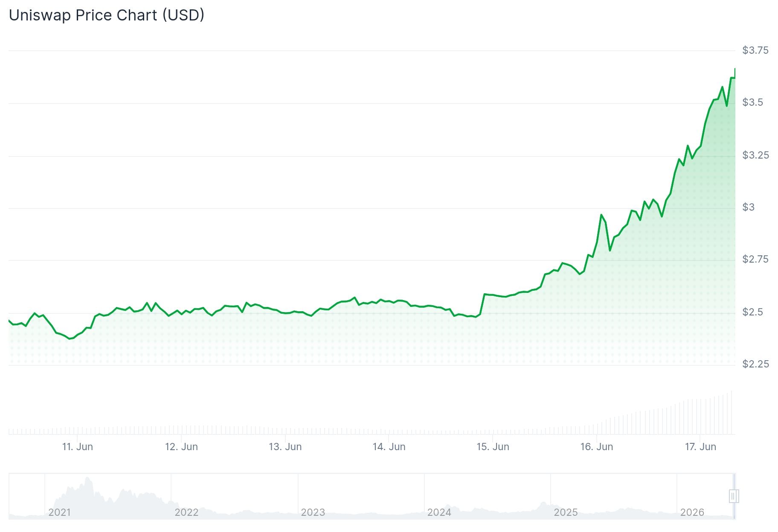Click the 'Uniswap Price Chart (USD)' title
Image resolution: width=778 pixels, height=532 pixels.
[107, 15]
